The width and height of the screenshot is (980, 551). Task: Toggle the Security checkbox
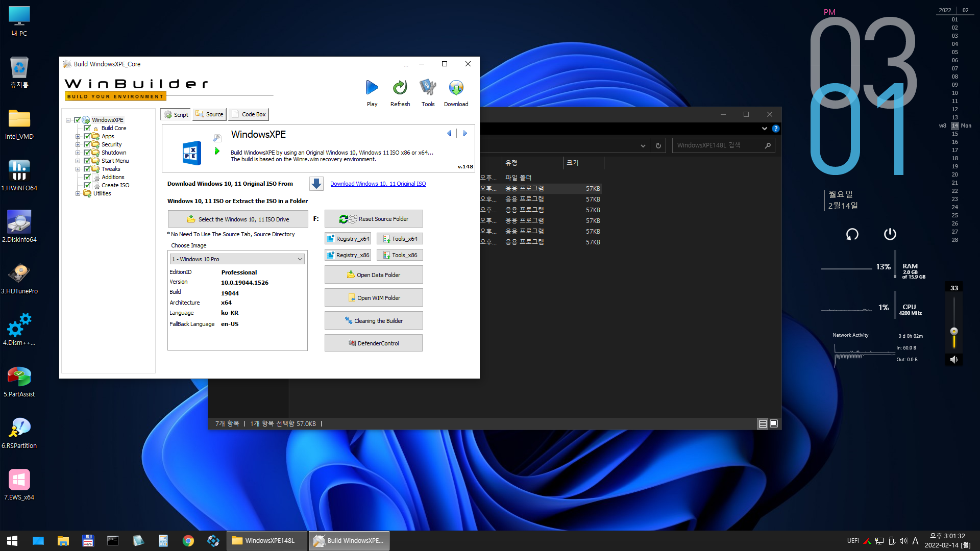(87, 144)
